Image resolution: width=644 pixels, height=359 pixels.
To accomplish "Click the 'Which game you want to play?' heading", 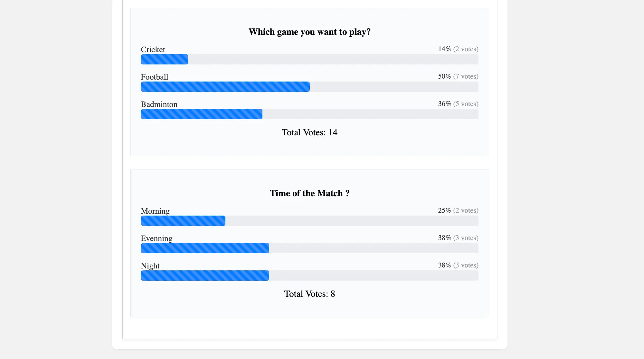I will point(309,32).
